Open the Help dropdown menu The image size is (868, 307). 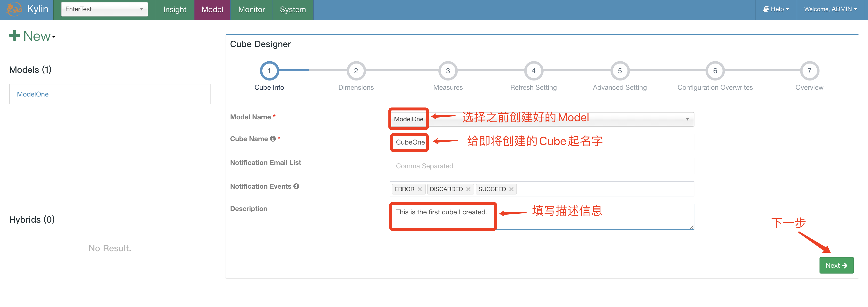[776, 9]
